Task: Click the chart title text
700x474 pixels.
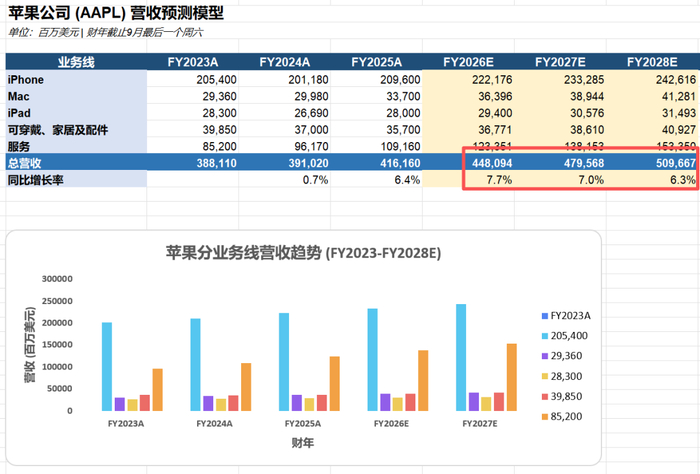Action: pos(304,253)
